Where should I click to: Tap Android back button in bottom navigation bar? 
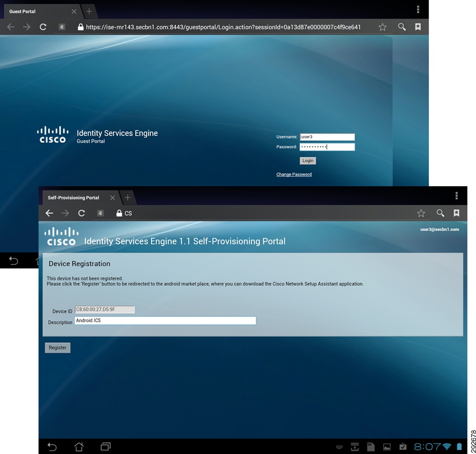[x=52, y=447]
